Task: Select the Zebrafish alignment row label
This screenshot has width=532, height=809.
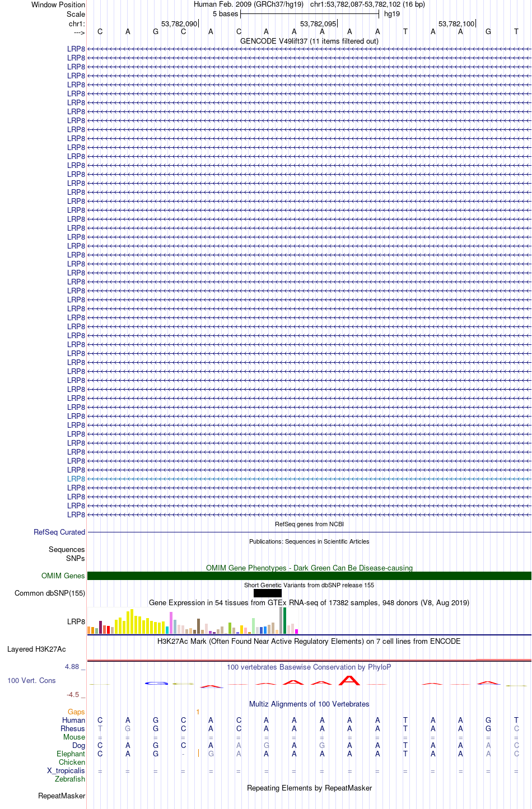Action: pyautogui.click(x=70, y=779)
